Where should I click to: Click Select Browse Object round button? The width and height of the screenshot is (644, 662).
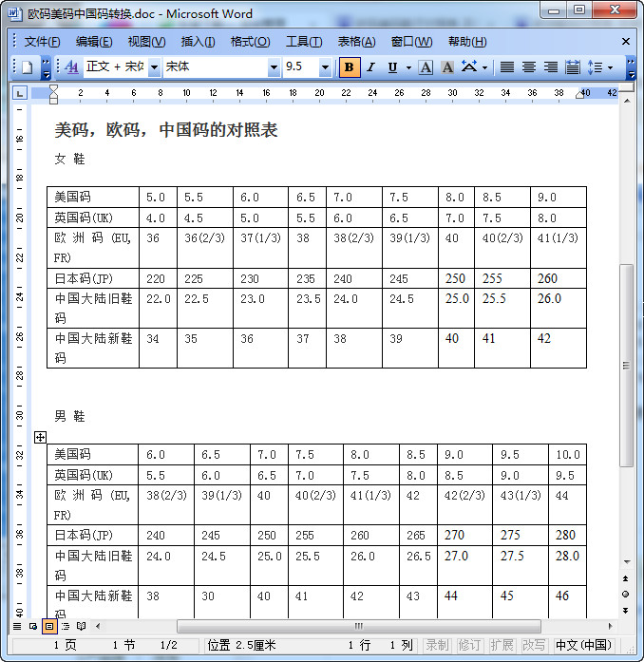(626, 595)
